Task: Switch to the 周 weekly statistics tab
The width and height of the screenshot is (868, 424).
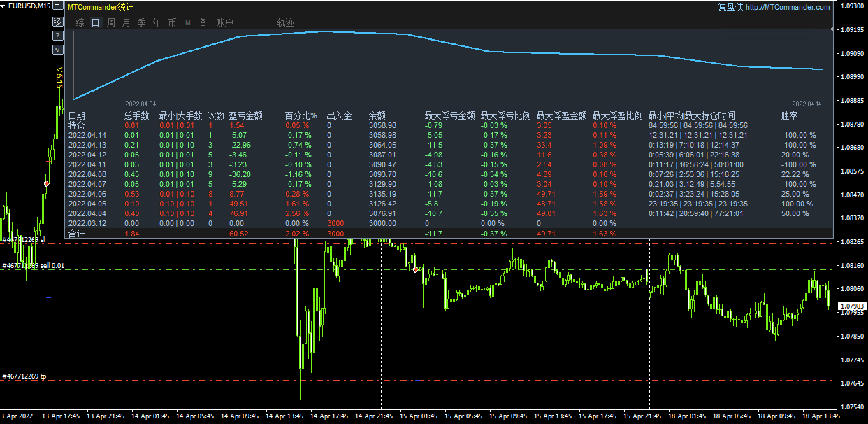Action: (x=110, y=22)
